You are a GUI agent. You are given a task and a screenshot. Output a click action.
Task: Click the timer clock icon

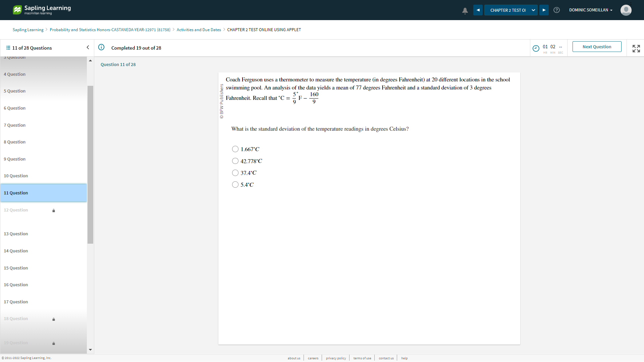coord(536,48)
